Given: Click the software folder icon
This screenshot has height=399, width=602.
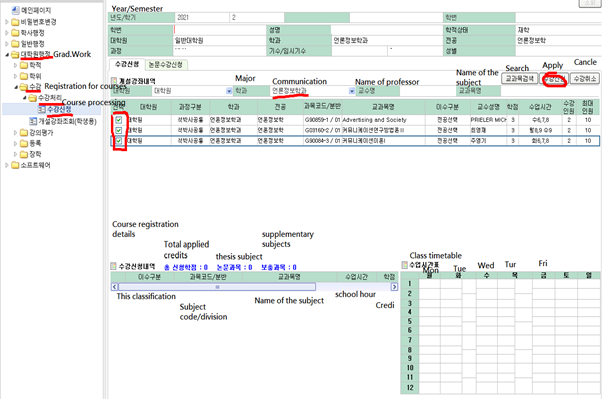Looking at the screenshot, I should click(15, 166).
